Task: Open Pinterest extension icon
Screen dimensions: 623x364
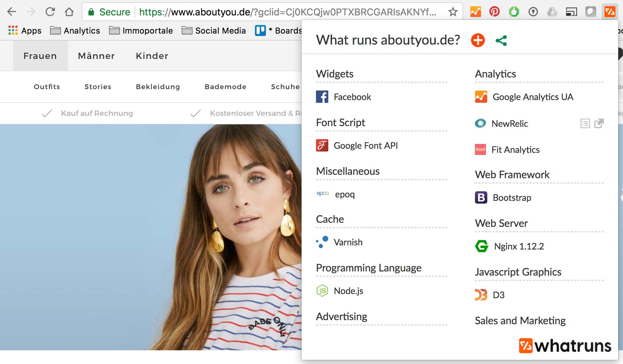Action: pos(494,12)
